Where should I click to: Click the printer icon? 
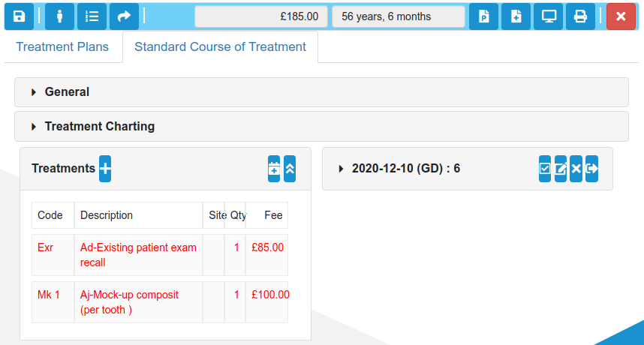point(580,16)
